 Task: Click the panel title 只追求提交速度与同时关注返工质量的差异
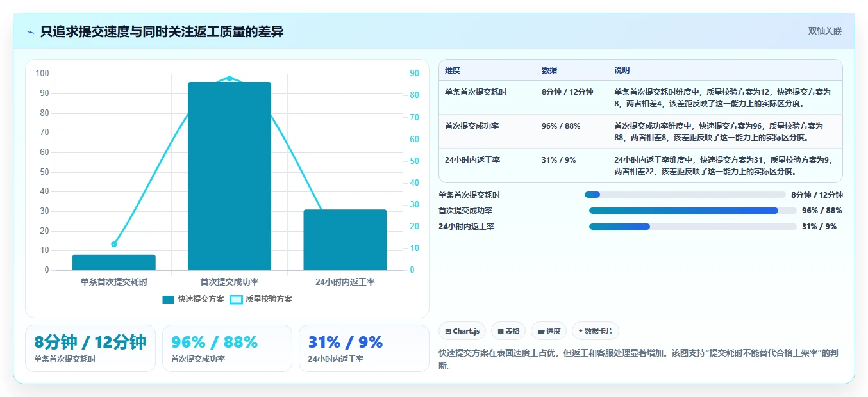click(x=162, y=31)
